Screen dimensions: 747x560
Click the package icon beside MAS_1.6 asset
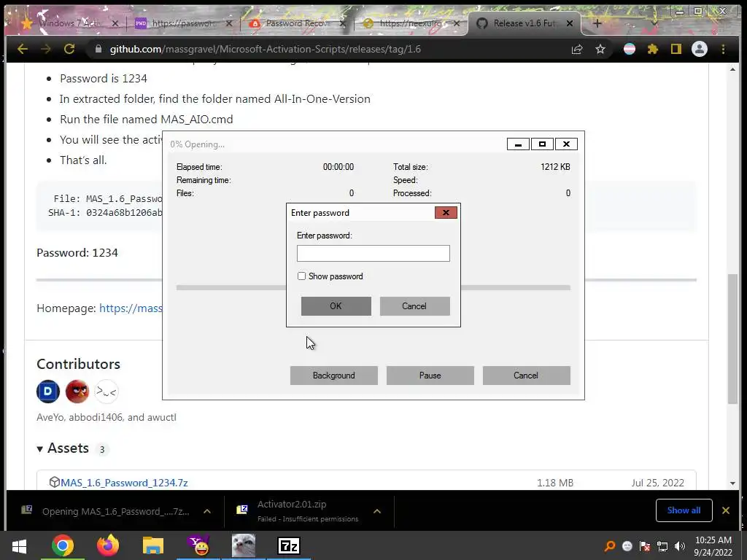tap(54, 483)
